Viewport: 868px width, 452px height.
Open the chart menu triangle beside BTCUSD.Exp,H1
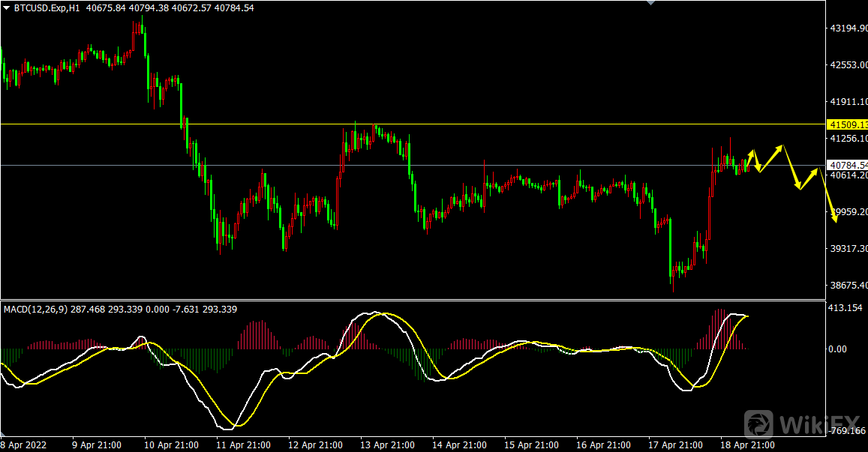(x=7, y=8)
